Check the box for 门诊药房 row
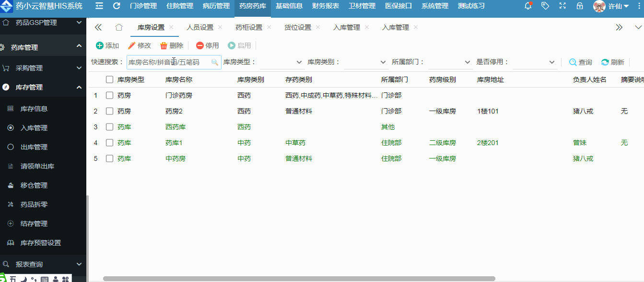Screen dimensions: 644x282 109,95
